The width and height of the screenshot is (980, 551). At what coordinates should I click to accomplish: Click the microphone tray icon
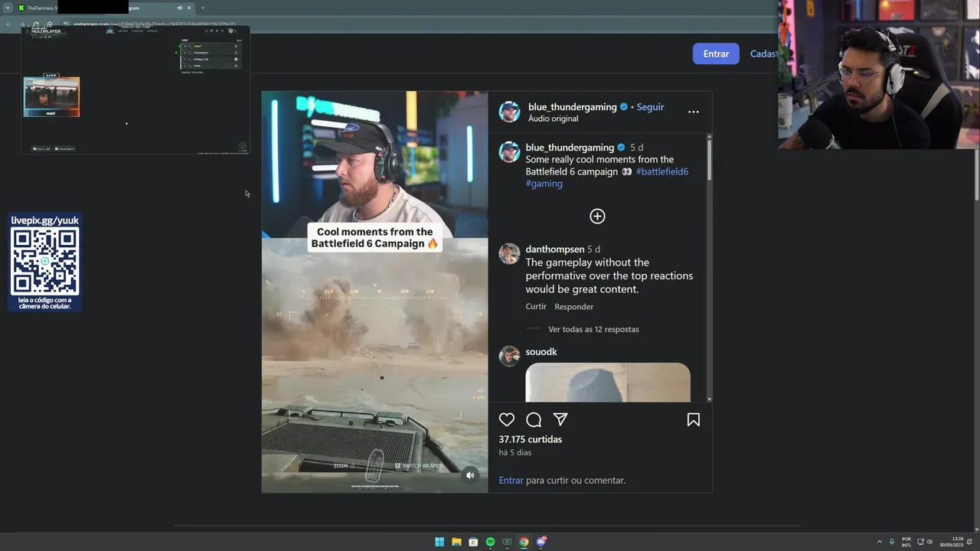tap(892, 542)
